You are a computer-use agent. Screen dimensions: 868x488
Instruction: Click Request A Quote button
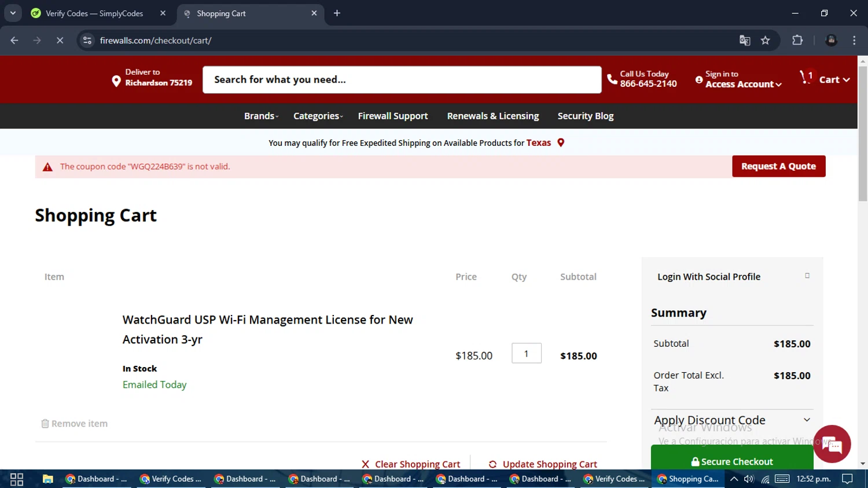[778, 166]
